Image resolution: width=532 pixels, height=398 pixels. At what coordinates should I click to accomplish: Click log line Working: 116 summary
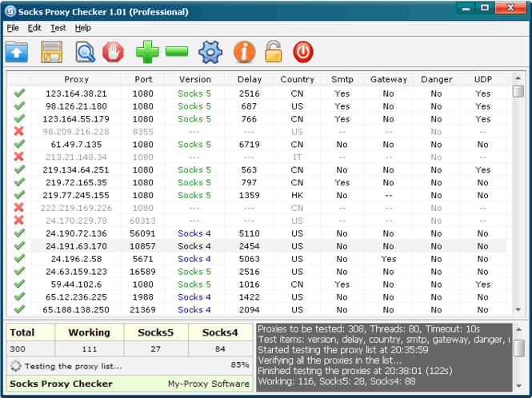pos(337,381)
